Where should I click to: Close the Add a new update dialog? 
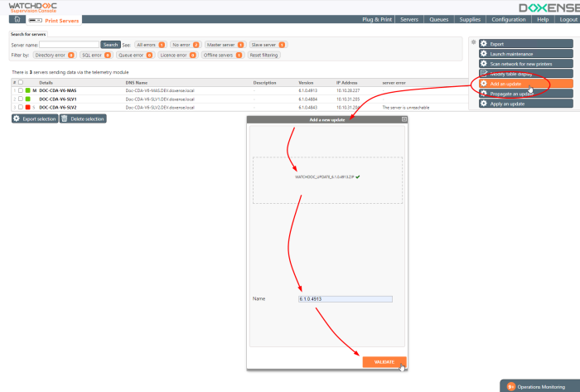coord(404,119)
